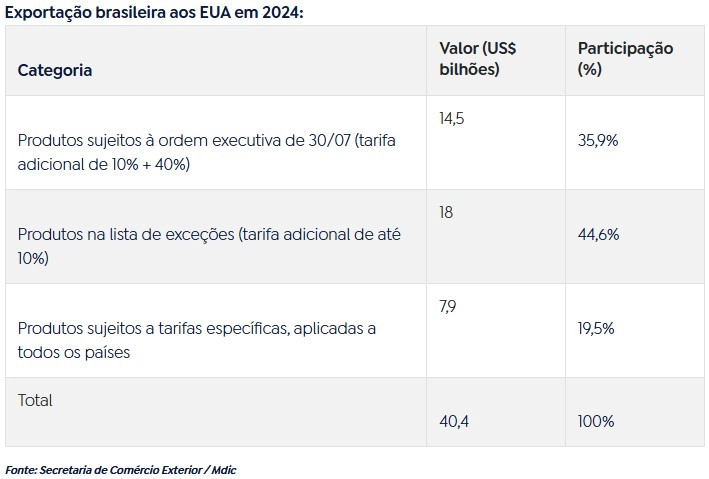Click the 'todos os países' text line
Viewport: 709px width, 479px height.
(74, 352)
